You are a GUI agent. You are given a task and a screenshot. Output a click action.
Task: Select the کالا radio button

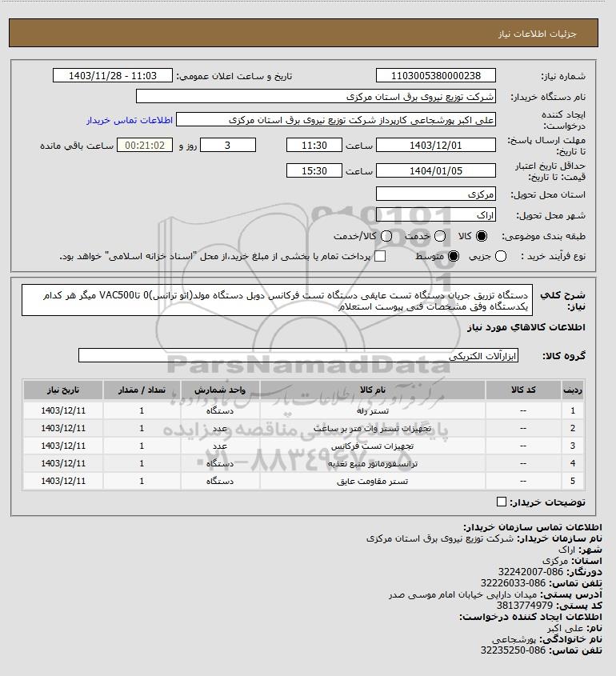coord(481,236)
